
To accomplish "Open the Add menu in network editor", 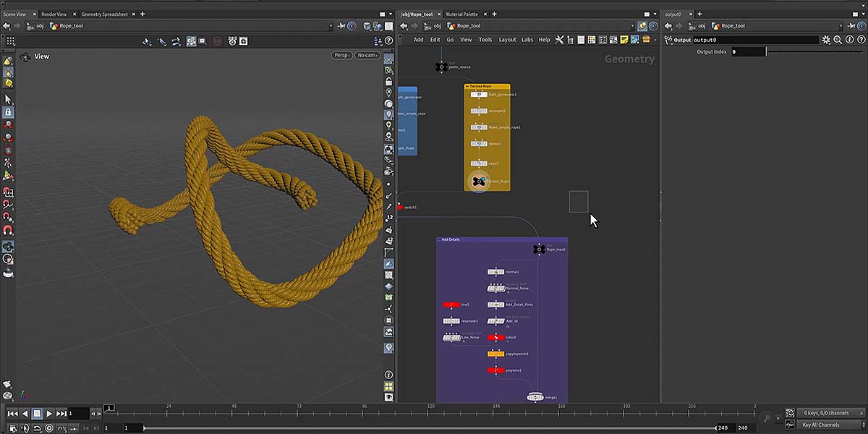I will [x=419, y=40].
